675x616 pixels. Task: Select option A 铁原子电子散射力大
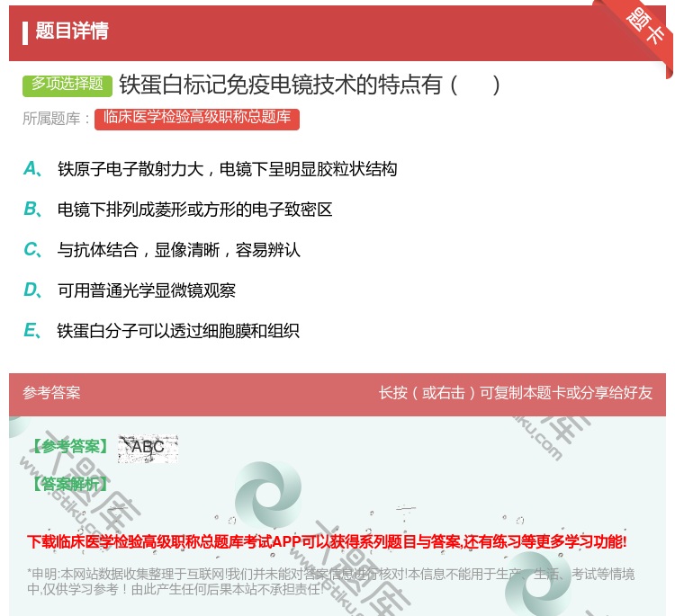[x=228, y=169]
